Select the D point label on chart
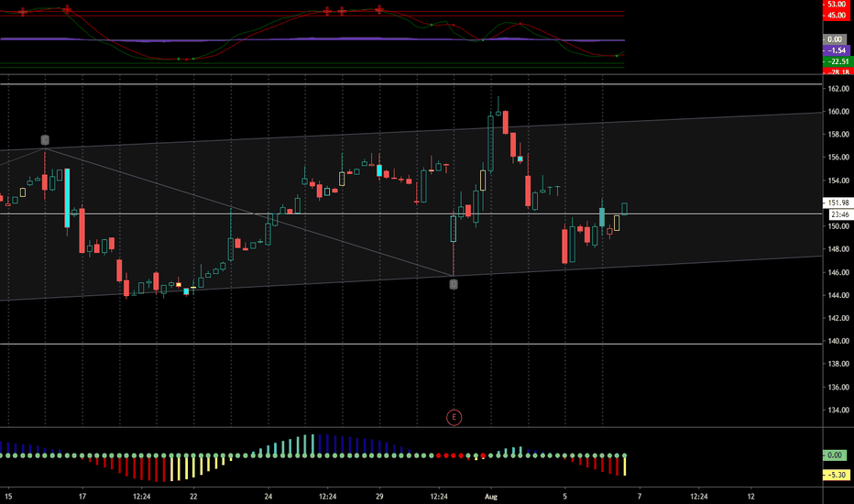The height and width of the screenshot is (504, 854). tap(454, 284)
